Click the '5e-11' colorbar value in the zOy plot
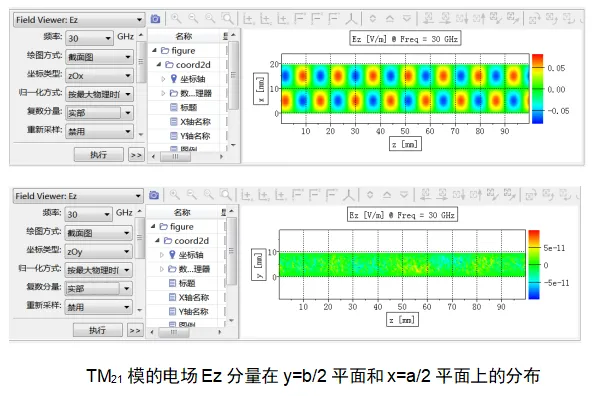The height and width of the screenshot is (396, 607). point(554,248)
